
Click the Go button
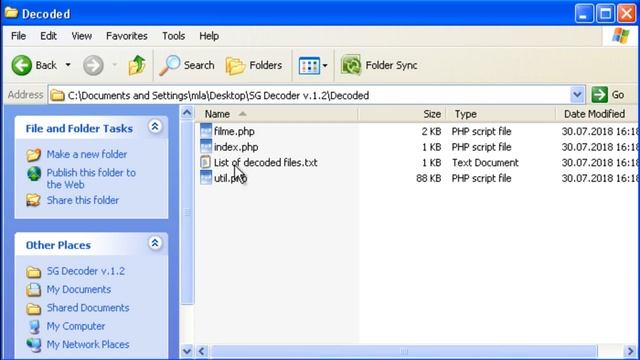[x=608, y=95]
